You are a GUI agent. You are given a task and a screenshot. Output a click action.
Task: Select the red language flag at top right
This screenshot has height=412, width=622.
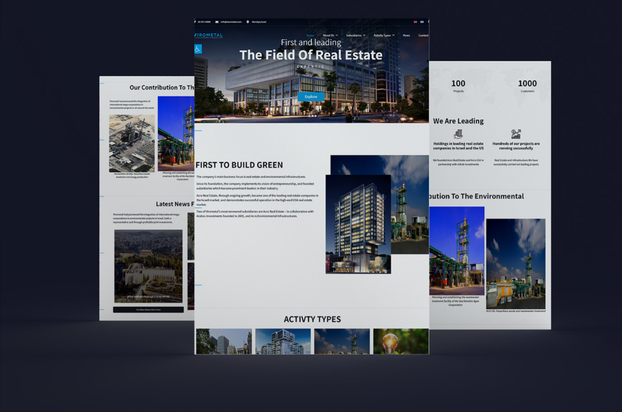tap(415, 22)
